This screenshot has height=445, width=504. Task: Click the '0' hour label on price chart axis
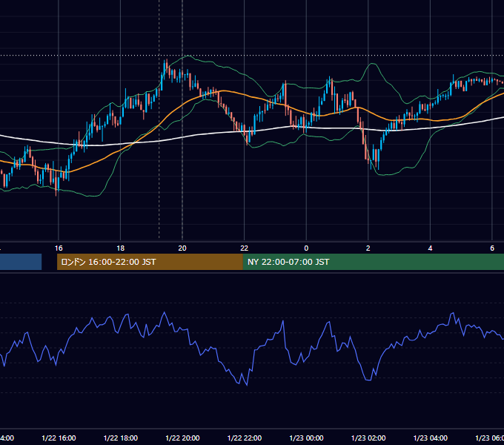[x=306, y=248]
